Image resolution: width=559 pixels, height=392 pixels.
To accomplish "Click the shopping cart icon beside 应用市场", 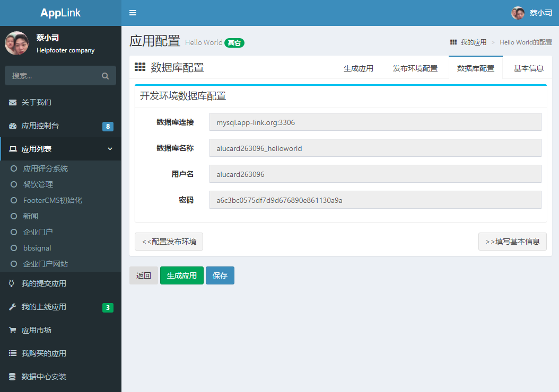I will [13, 330].
